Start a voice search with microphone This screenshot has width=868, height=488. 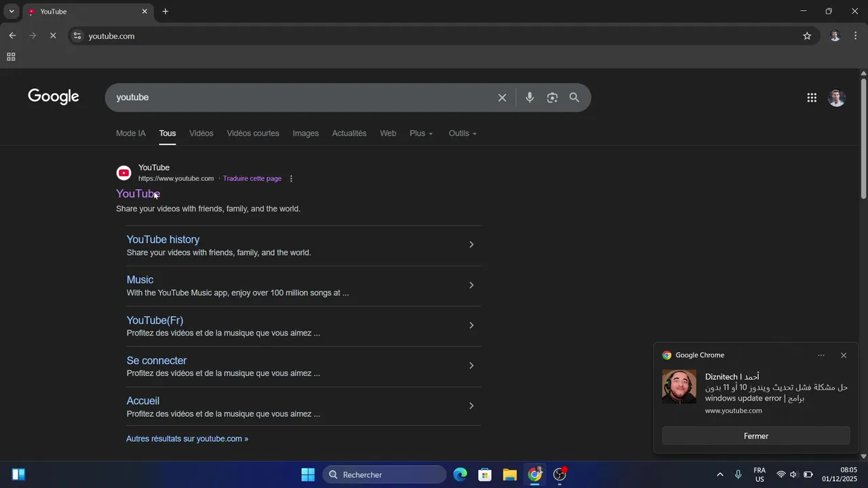coord(530,98)
